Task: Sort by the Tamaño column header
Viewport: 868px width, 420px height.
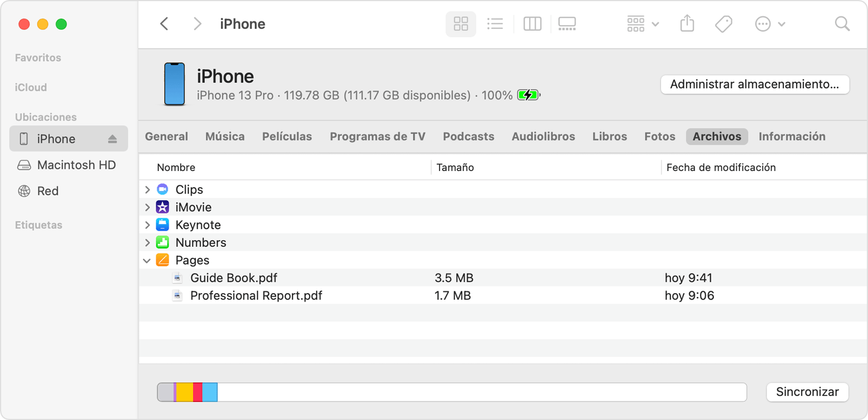Action: 455,167
